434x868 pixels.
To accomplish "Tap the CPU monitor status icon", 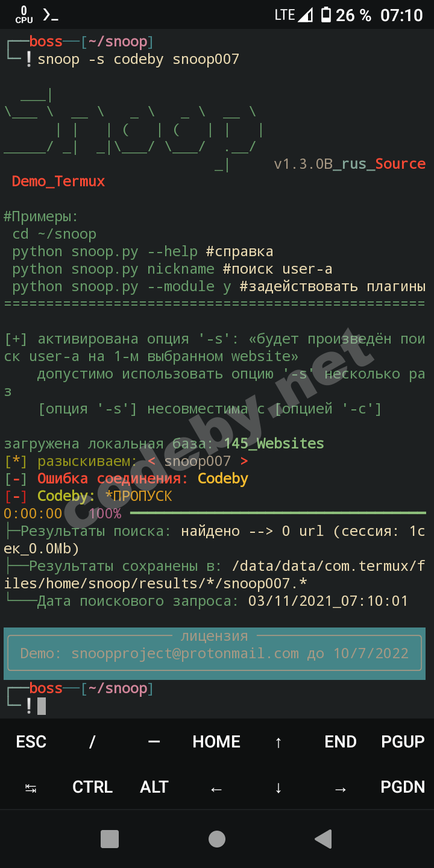I will click(x=24, y=14).
